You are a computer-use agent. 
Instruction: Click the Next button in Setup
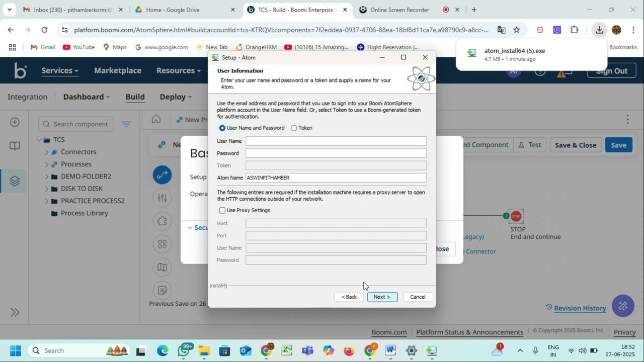[382, 297]
